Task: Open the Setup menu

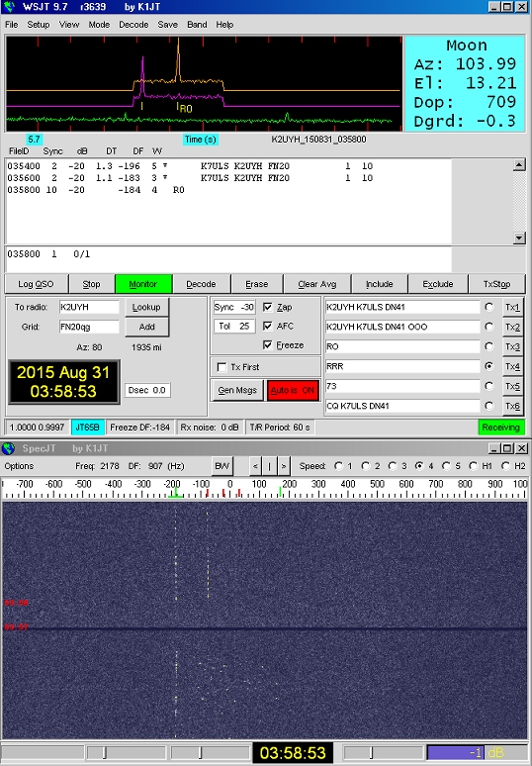Action: coord(38,25)
